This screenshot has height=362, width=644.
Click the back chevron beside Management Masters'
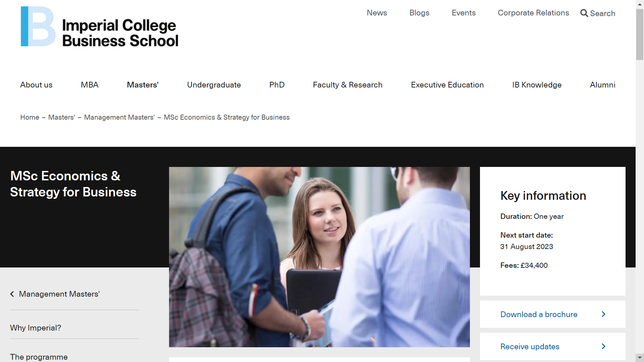coord(12,294)
